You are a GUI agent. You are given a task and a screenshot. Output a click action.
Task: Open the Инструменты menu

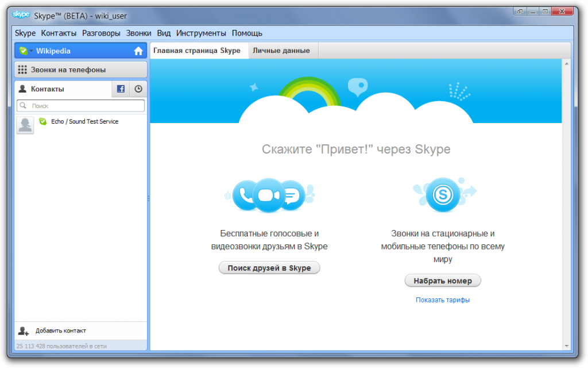click(x=201, y=33)
